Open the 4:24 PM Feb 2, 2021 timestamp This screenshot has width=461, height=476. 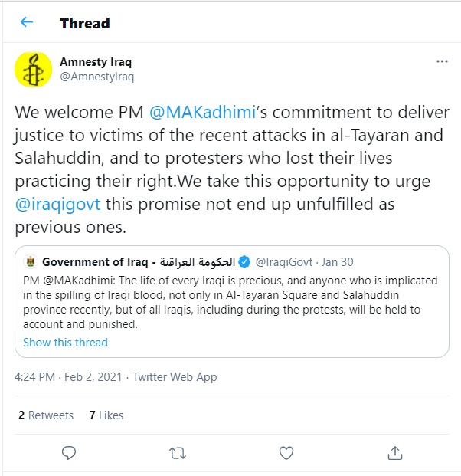click(70, 377)
